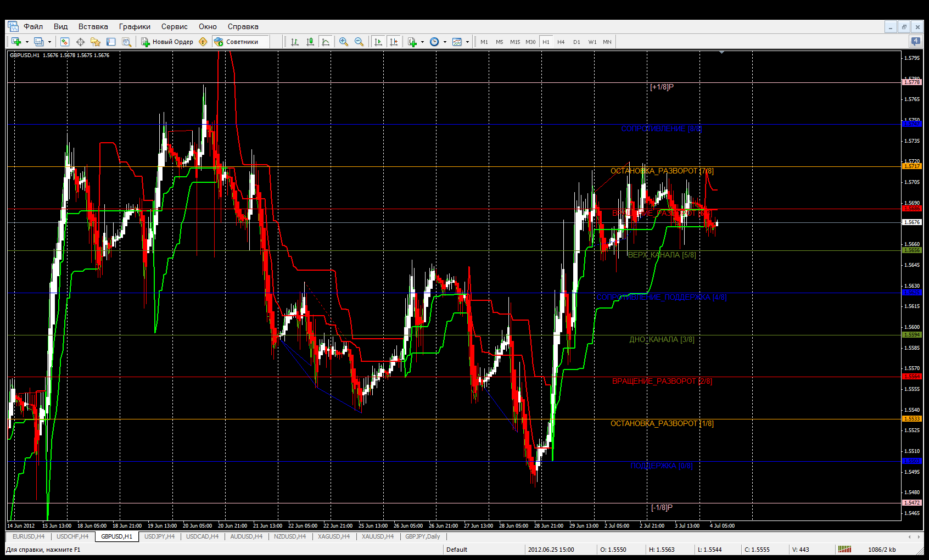Expand the Periods dropdown arrow

click(x=445, y=42)
